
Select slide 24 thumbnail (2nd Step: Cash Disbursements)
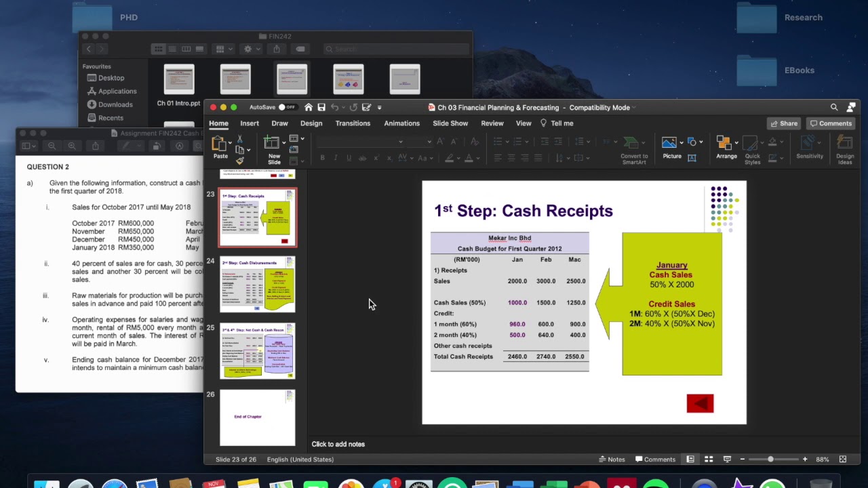(258, 284)
